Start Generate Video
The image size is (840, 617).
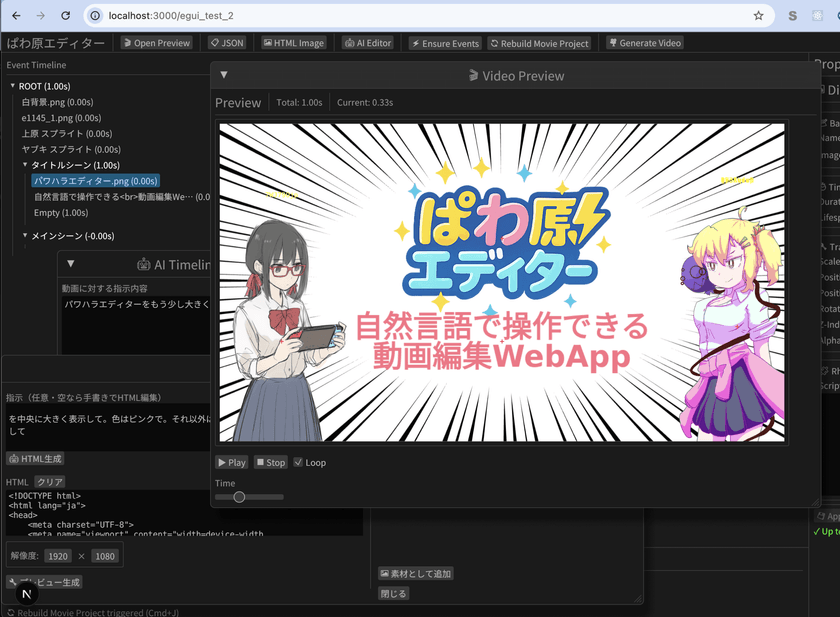pos(645,43)
